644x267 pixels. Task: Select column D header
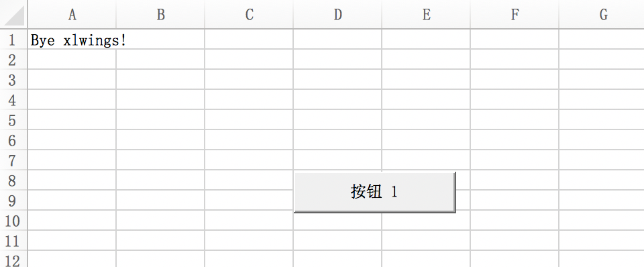(337, 14)
